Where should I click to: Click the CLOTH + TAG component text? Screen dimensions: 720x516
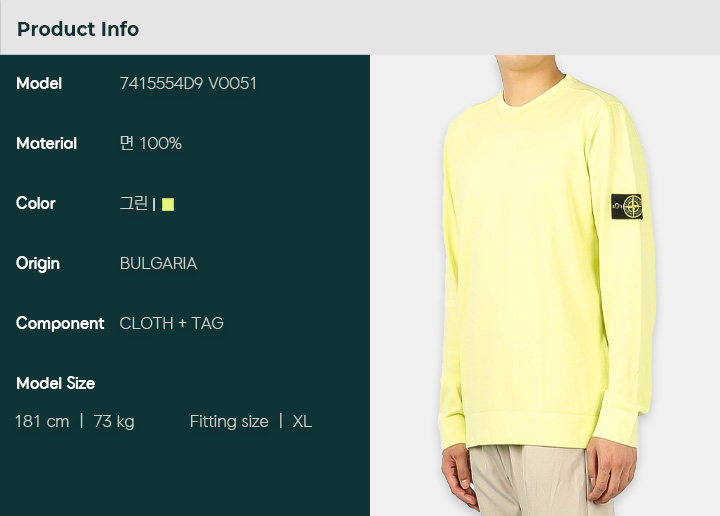pos(171,323)
